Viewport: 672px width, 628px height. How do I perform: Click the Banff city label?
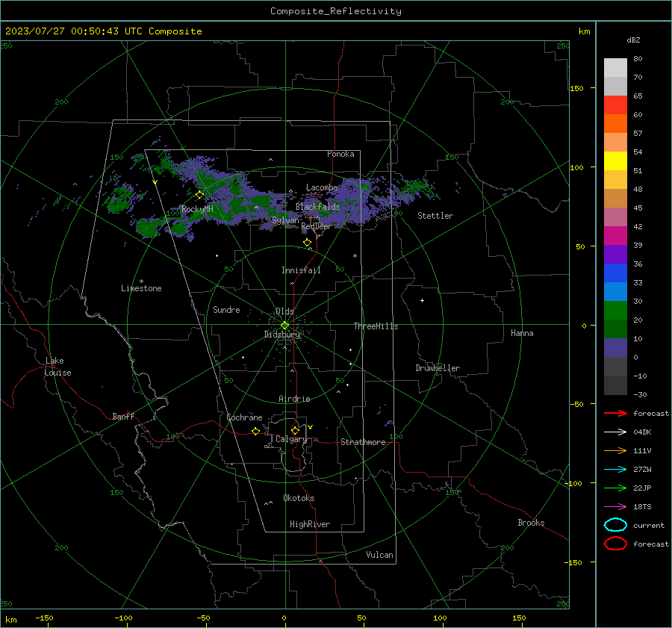click(123, 416)
